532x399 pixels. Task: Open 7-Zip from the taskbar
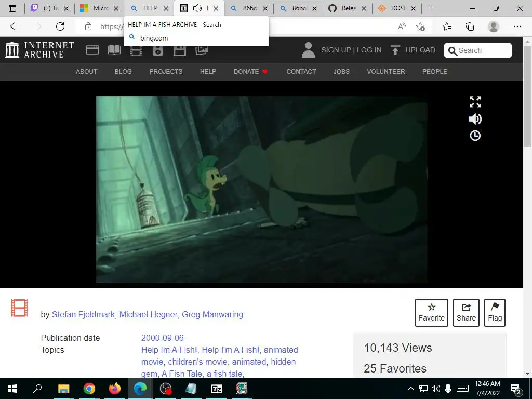(217, 389)
